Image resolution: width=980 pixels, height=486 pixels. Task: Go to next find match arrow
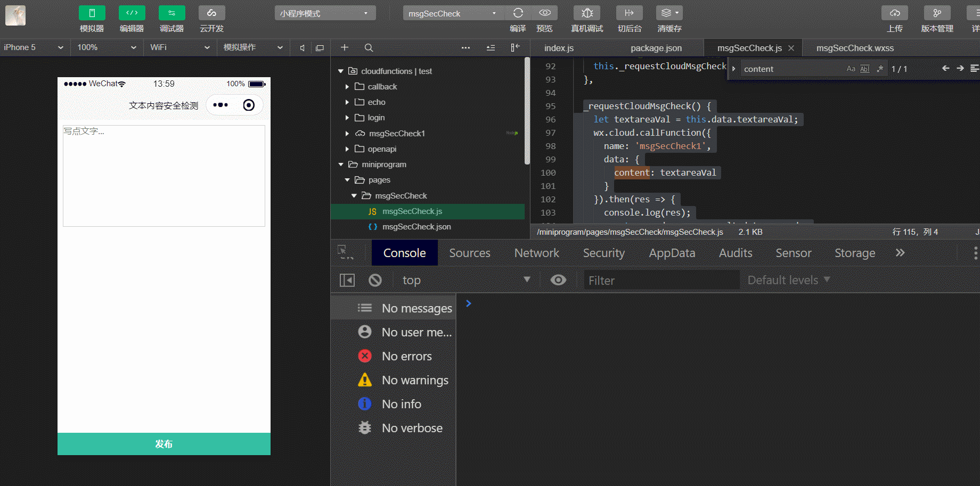pyautogui.click(x=960, y=68)
